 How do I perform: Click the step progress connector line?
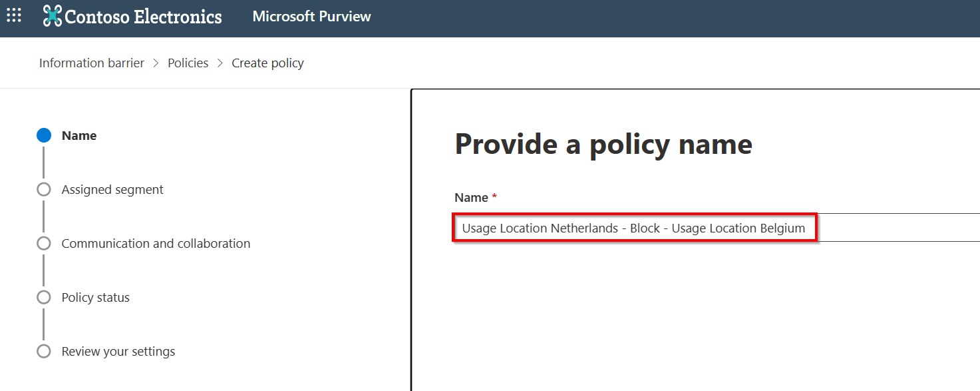click(x=43, y=162)
